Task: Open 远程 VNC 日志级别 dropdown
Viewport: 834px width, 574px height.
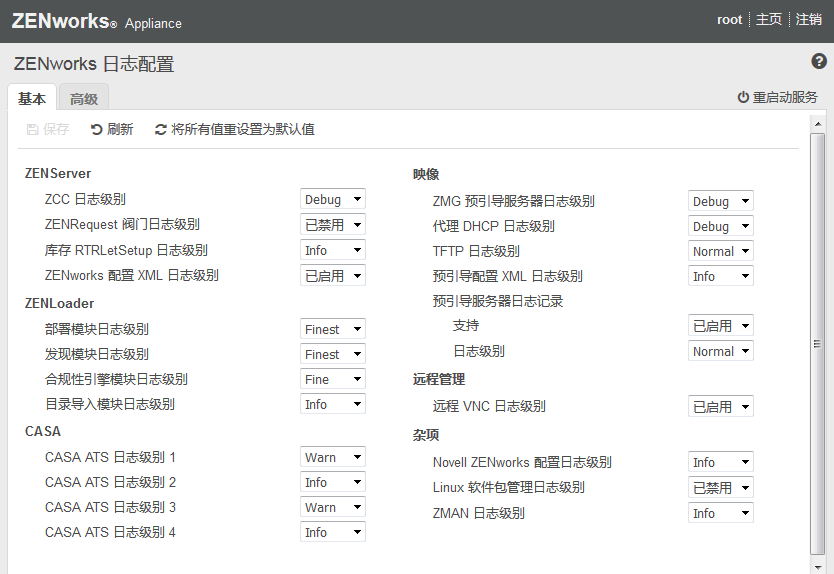Action: pos(721,406)
